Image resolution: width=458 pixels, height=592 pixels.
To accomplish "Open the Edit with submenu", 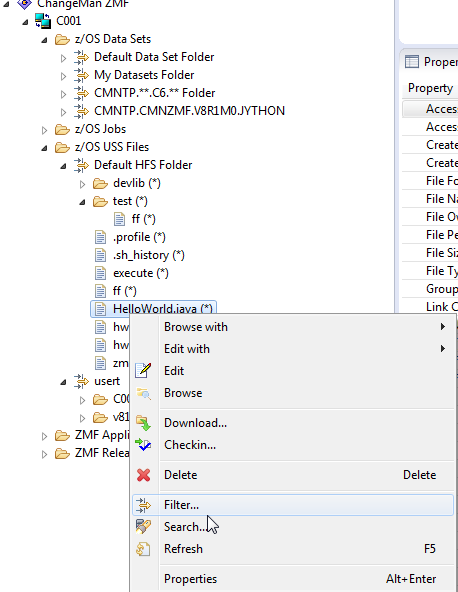I will click(293, 349).
